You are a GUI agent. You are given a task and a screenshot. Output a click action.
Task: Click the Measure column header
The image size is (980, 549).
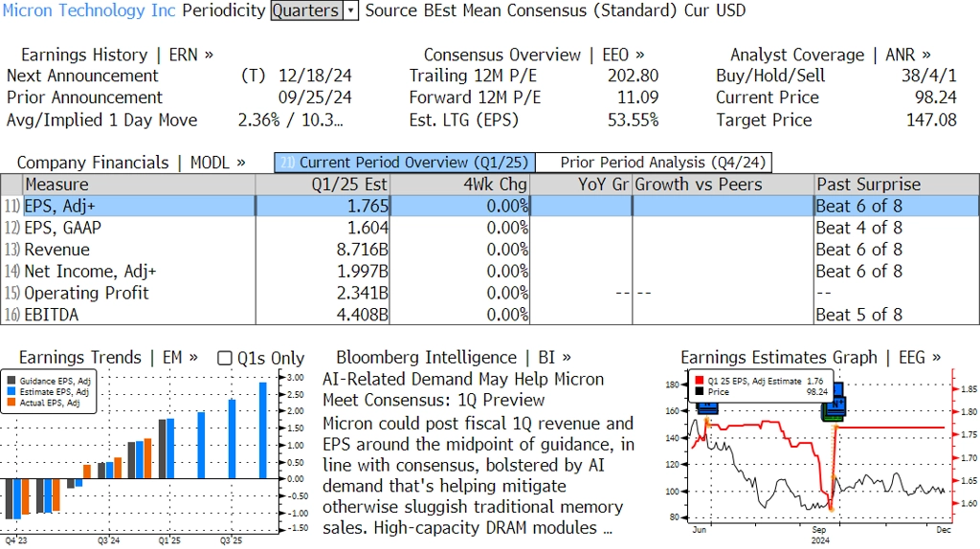[139, 185]
